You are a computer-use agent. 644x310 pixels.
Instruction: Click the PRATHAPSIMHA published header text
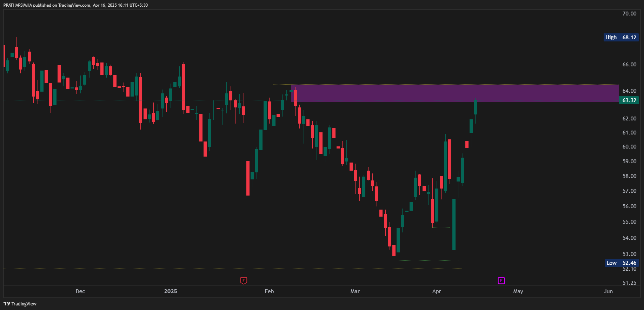click(x=75, y=5)
